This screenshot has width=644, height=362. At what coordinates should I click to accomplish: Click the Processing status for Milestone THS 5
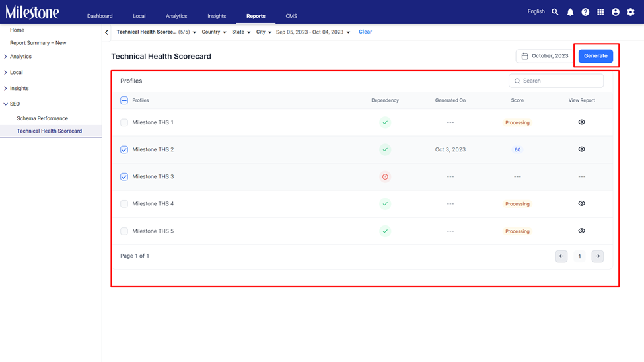(x=517, y=231)
